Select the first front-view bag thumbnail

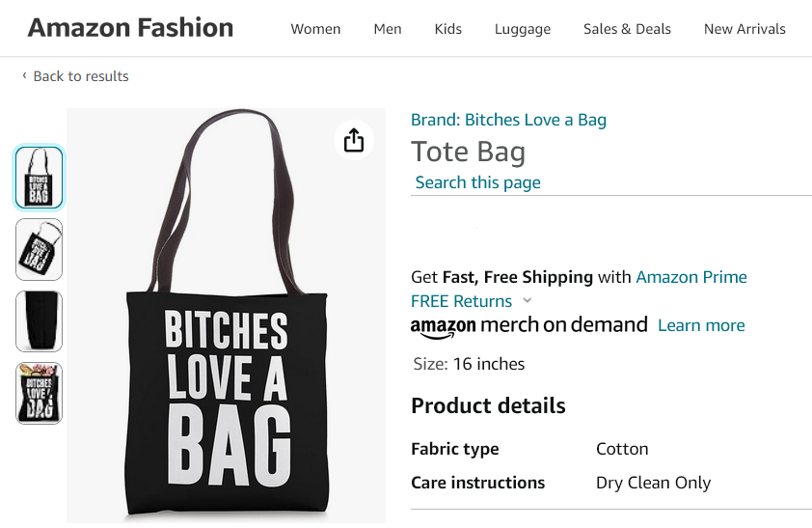point(40,178)
